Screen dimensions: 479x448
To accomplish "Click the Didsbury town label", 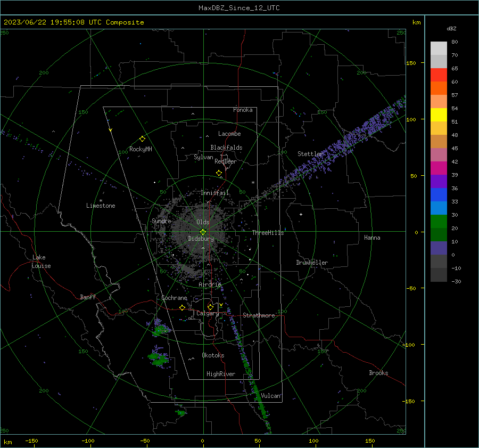I will 201,239.
